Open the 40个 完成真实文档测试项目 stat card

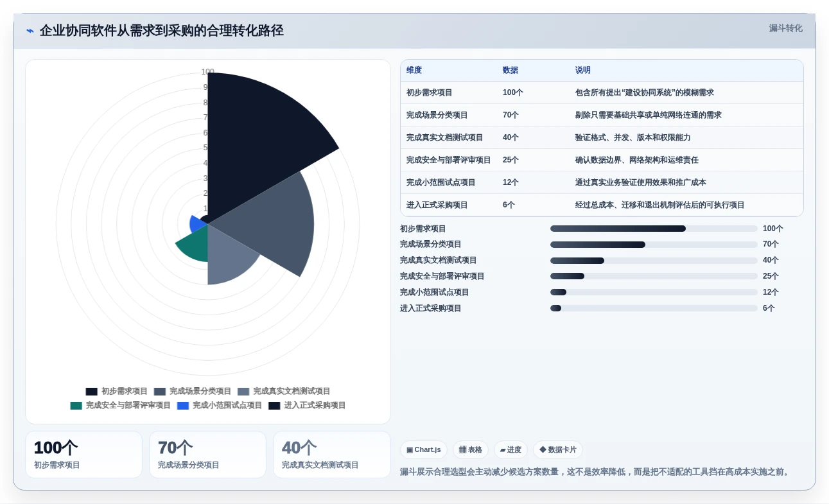coord(332,455)
